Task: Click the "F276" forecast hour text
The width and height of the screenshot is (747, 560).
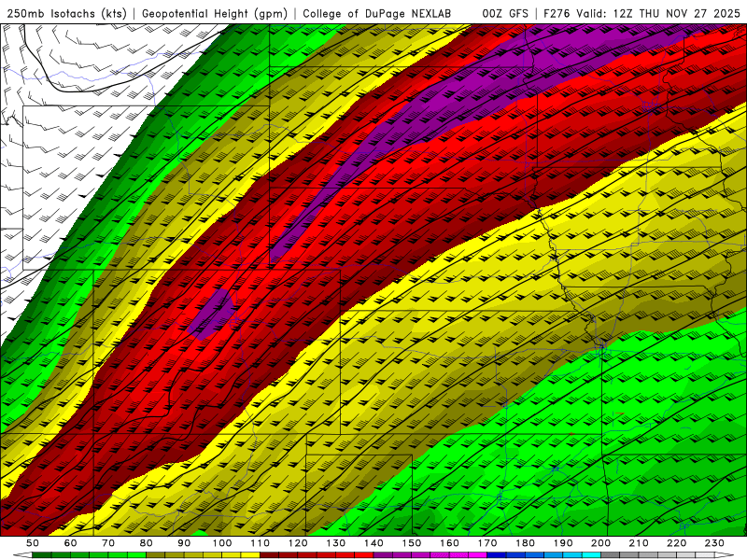Action: [x=557, y=14]
